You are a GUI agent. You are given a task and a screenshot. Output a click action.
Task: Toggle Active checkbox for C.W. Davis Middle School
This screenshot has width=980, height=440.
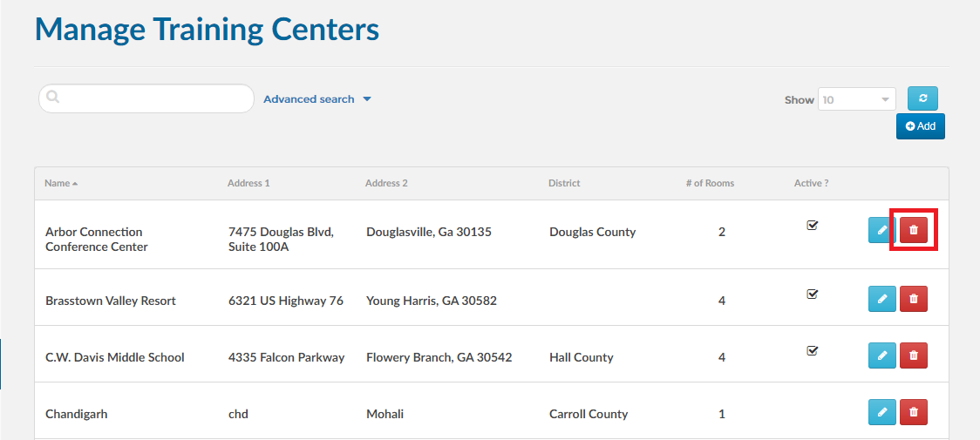(813, 350)
